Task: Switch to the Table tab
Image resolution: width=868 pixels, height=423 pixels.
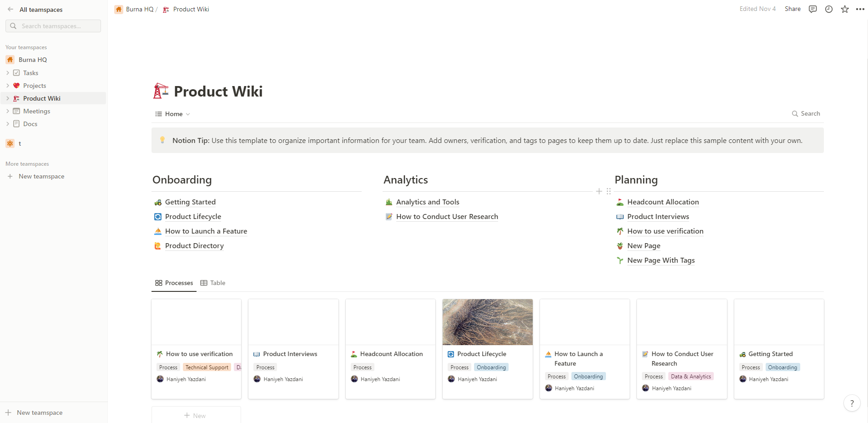Action: [x=213, y=283]
